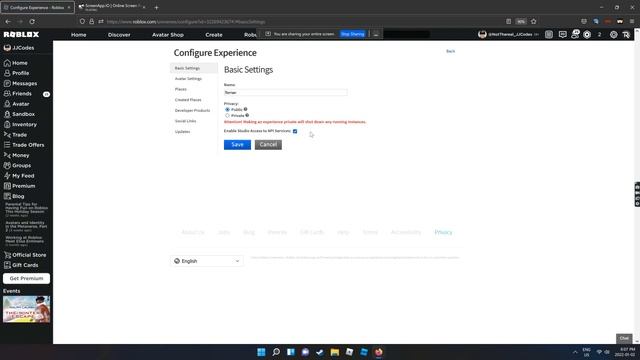Switch to the Social Links tab

pos(185,121)
